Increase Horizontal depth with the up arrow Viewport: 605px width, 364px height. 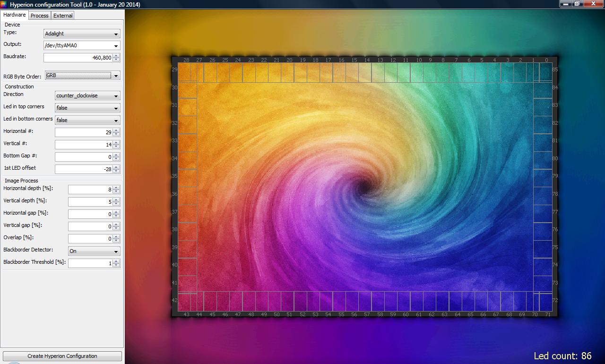click(x=116, y=188)
